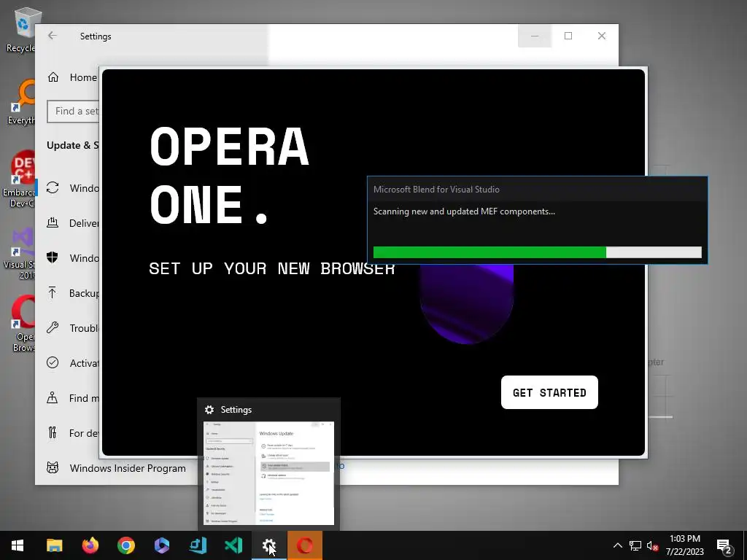Click the For developers tools icon
Image resolution: width=747 pixels, height=560 pixels.
pos(53,433)
